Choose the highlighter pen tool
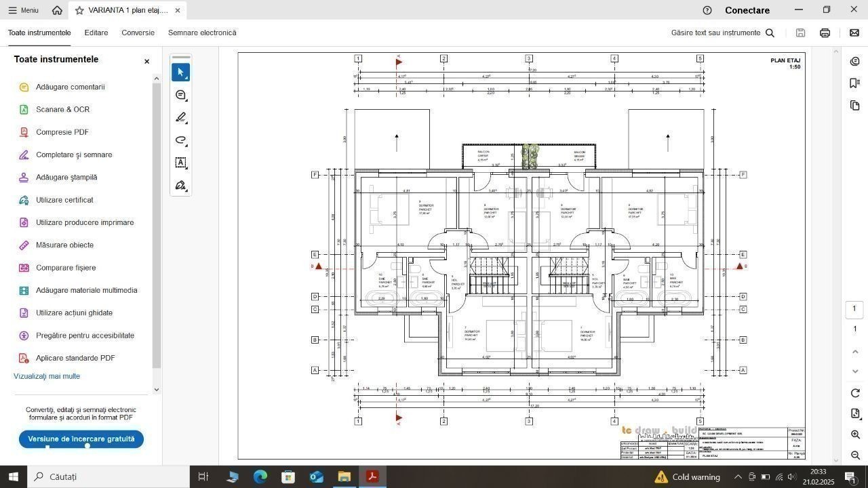Viewport: 868px width, 488px height. pos(180,118)
